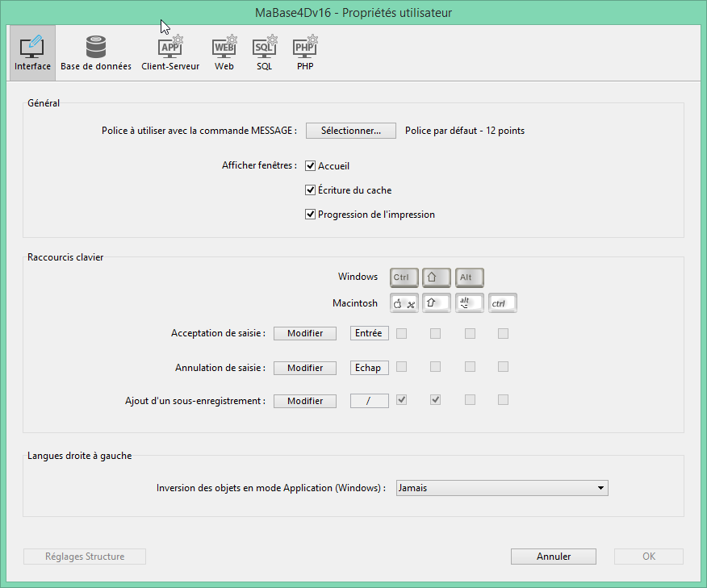
Task: Click Sélectionner… to choose MESSAGE font
Action: tap(350, 131)
